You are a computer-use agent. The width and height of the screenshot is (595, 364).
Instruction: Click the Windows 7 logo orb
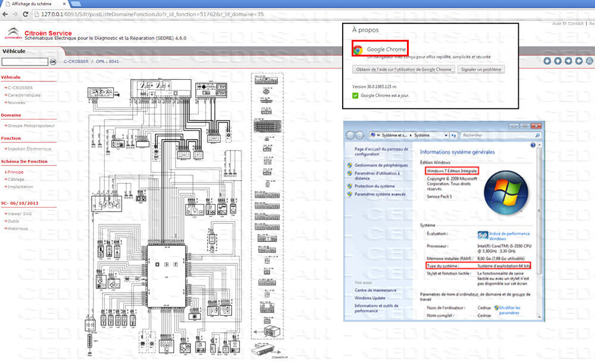click(506, 193)
